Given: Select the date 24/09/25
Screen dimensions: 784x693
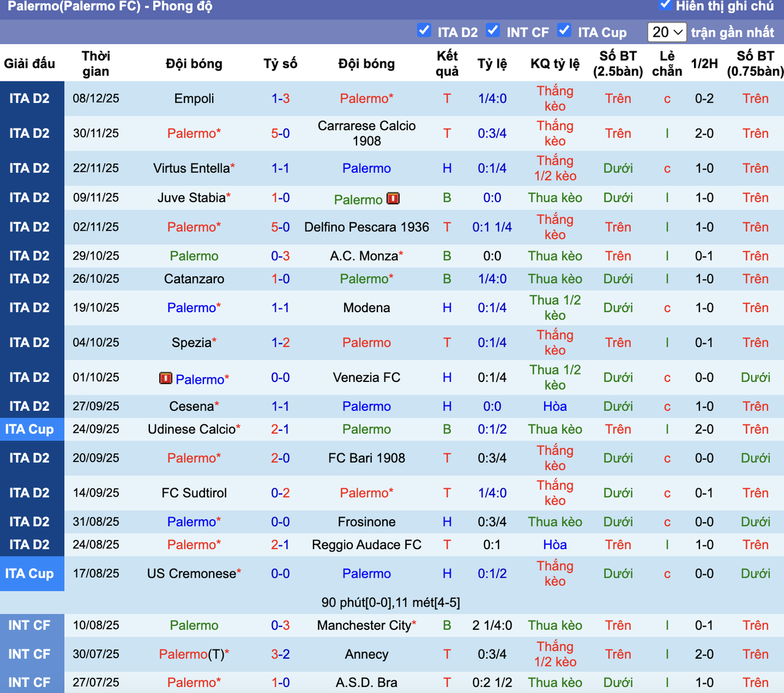Looking at the screenshot, I should pos(96,430).
